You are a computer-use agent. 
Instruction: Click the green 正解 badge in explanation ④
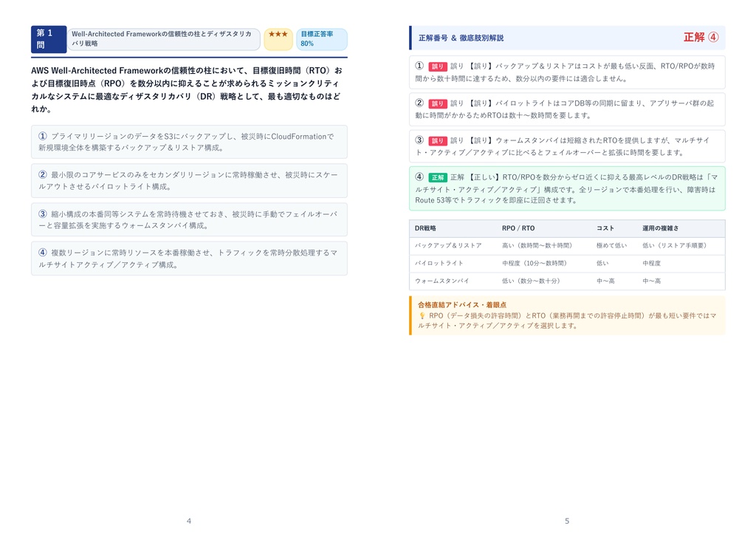point(437,177)
